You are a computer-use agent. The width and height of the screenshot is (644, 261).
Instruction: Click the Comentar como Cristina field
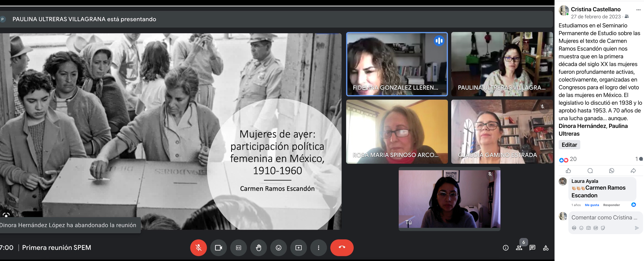[x=604, y=217]
